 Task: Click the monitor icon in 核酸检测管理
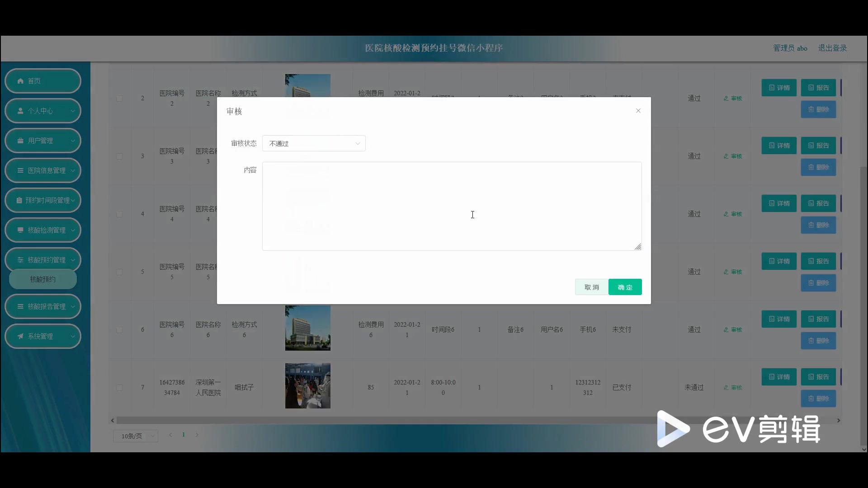pyautogui.click(x=20, y=230)
